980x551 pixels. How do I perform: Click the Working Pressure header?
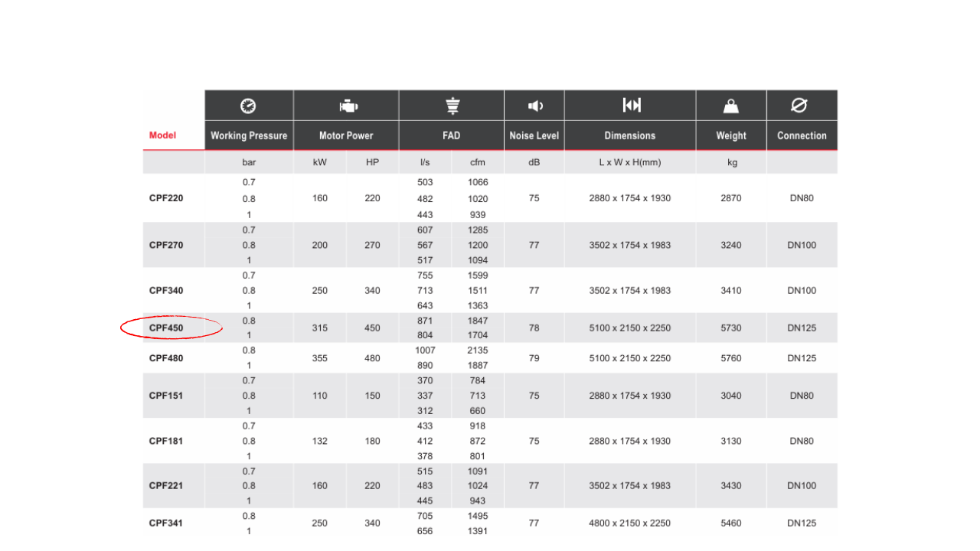pyautogui.click(x=249, y=135)
